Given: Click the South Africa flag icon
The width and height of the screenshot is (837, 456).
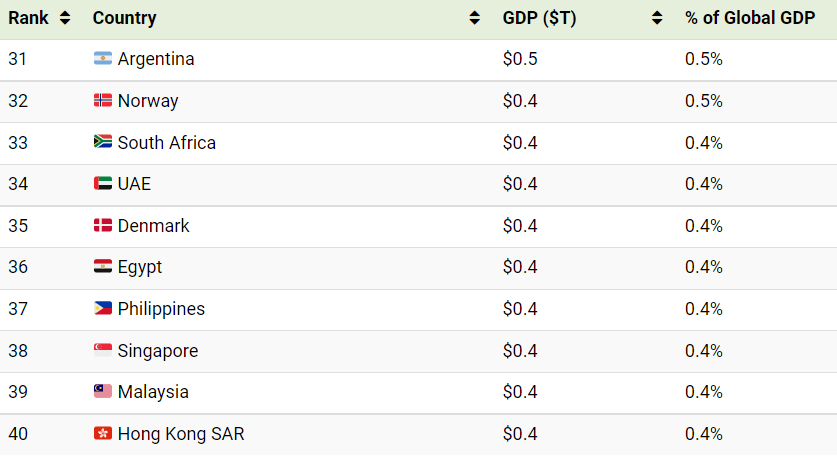Looking at the screenshot, I should (102, 141).
